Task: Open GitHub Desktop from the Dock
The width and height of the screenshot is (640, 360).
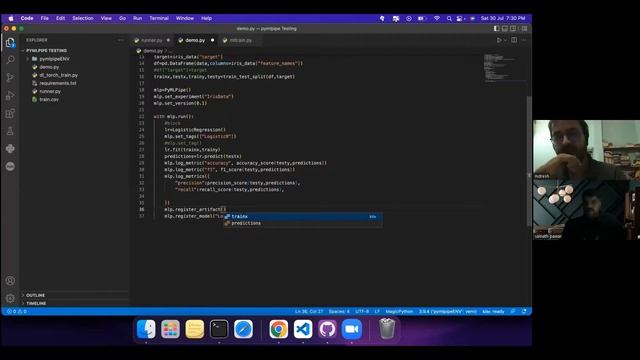Action: pyautogui.click(x=327, y=329)
